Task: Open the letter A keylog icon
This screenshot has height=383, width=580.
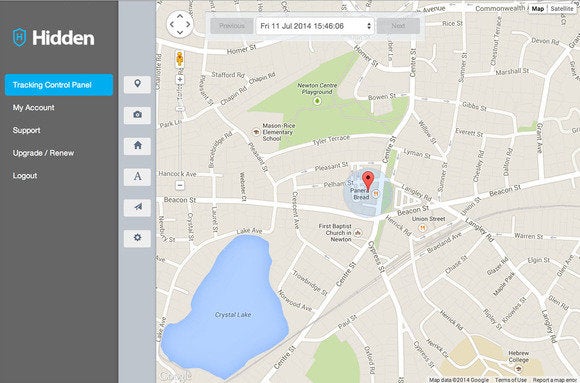Action: 137,177
